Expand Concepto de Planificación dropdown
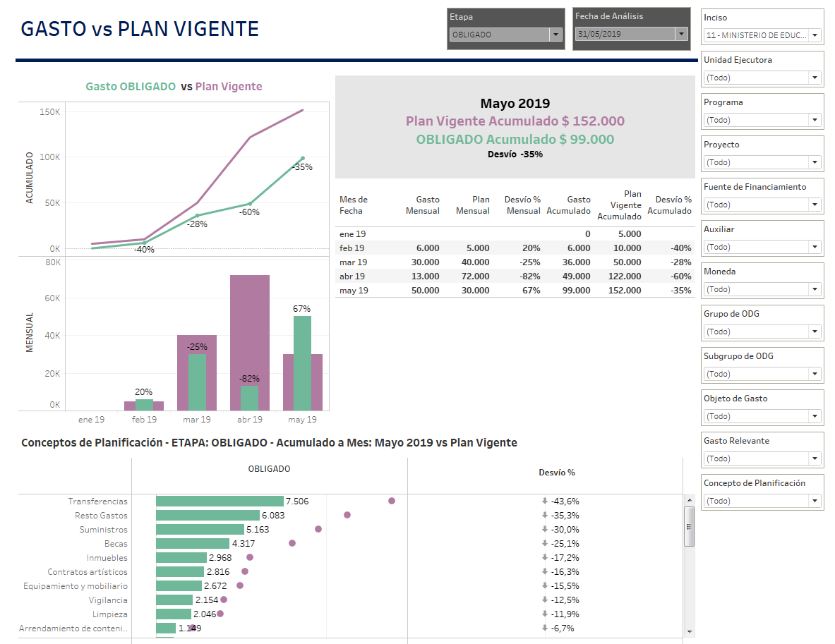Image resolution: width=835 pixels, height=644 pixels. [762, 501]
